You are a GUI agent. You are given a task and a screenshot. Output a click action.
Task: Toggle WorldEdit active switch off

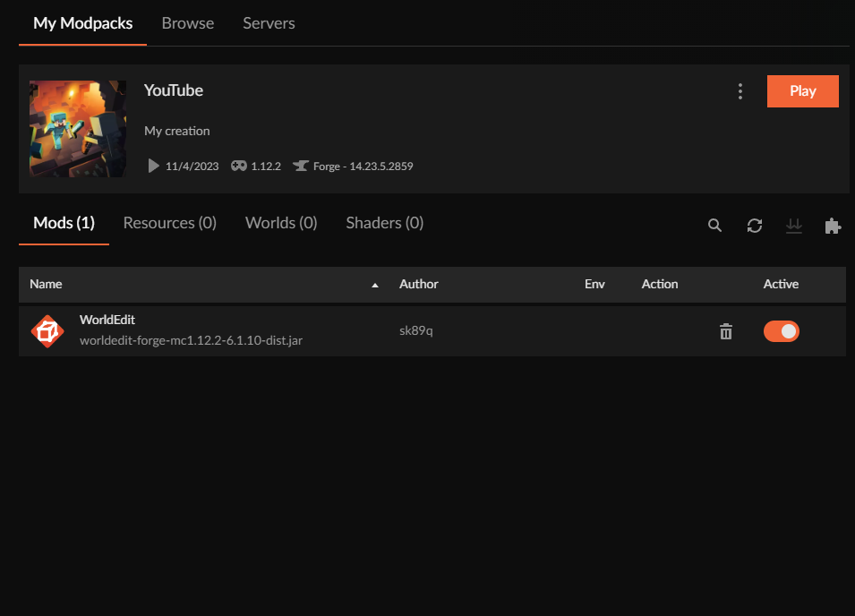[781, 331]
